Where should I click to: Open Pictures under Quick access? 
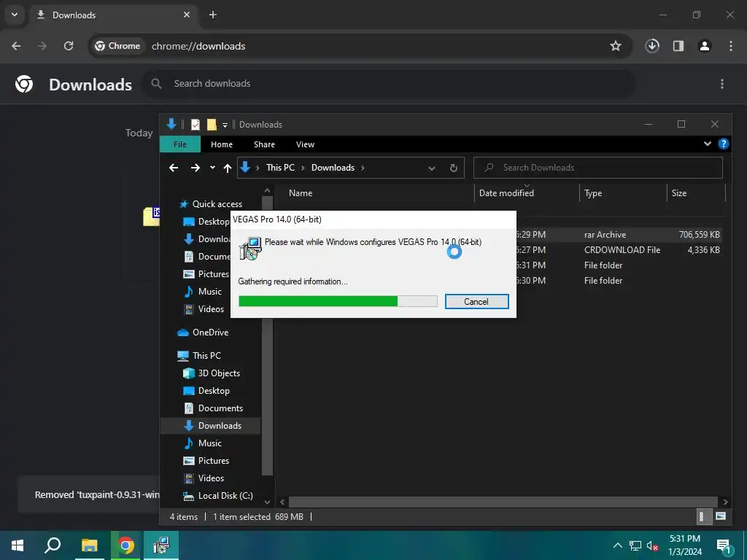click(206, 274)
